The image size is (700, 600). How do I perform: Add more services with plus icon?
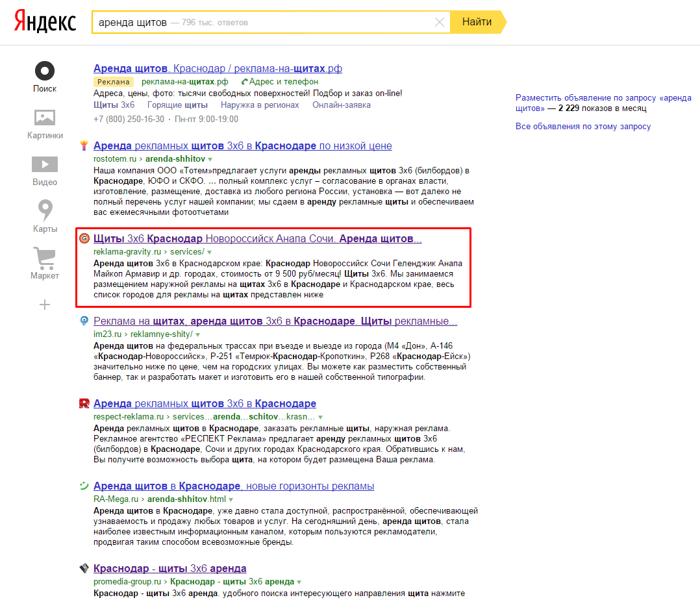45,305
